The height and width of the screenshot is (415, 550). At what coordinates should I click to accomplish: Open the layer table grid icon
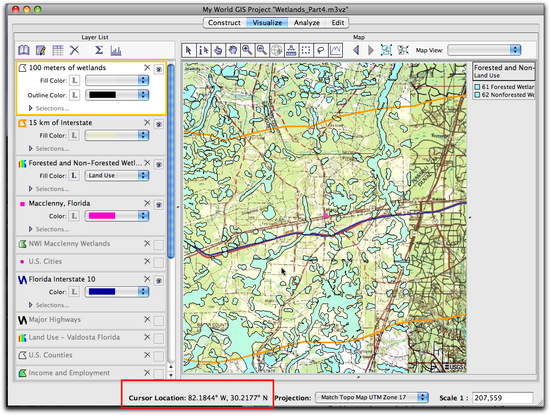point(58,51)
